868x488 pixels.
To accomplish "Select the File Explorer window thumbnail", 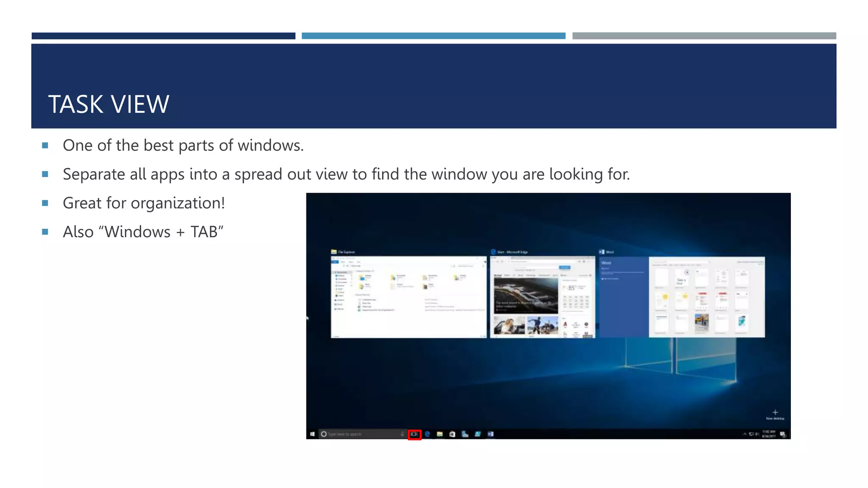I will click(409, 297).
